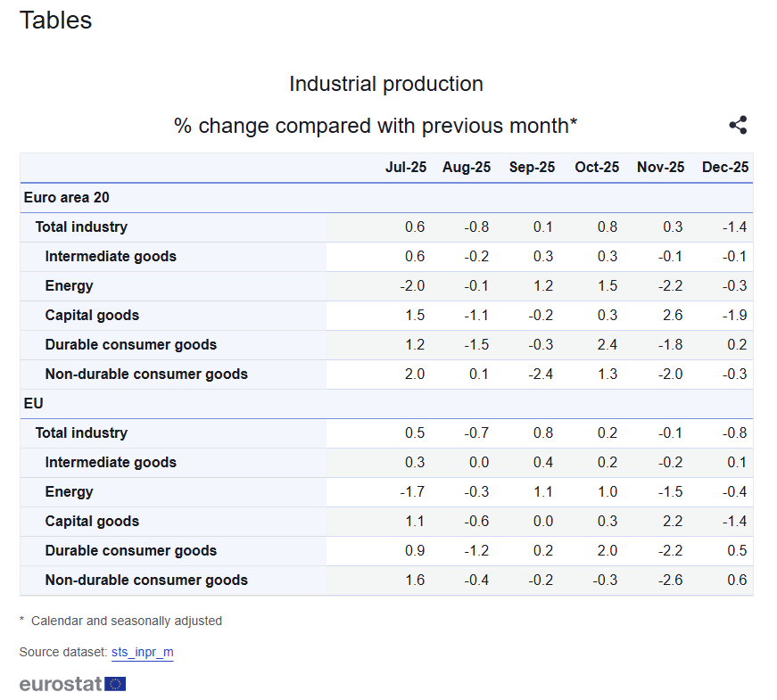Select Total industry under the EU group
777x700 pixels.
81,433
